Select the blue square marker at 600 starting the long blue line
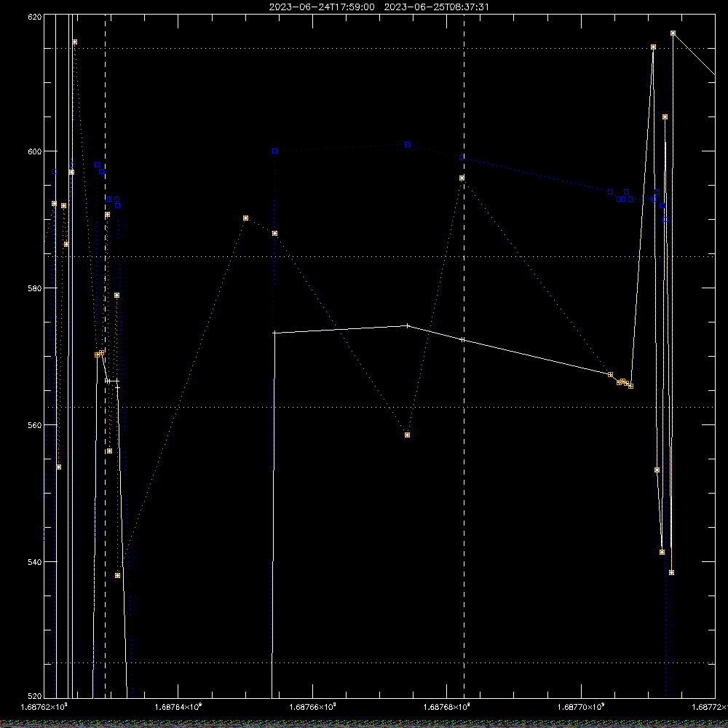Image resolution: width=728 pixels, height=728 pixels. click(x=275, y=151)
